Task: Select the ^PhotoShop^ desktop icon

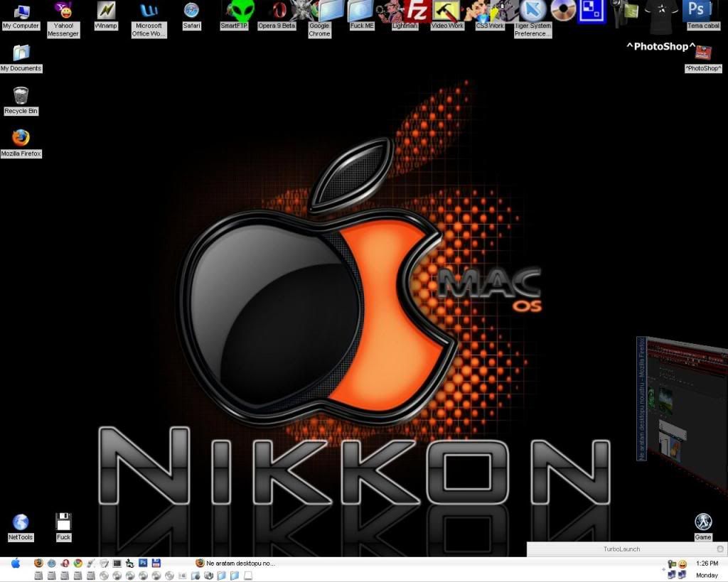Action: pyautogui.click(x=703, y=59)
